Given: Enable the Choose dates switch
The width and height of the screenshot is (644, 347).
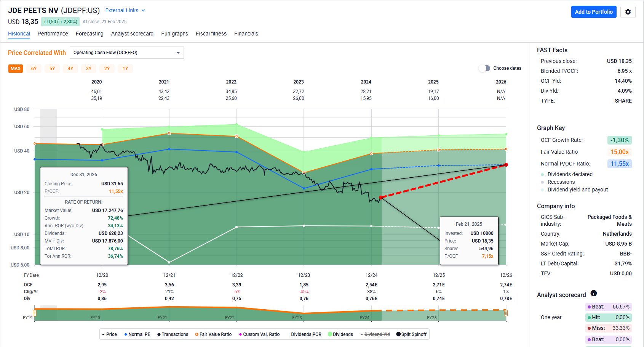Looking at the screenshot, I should pos(484,68).
